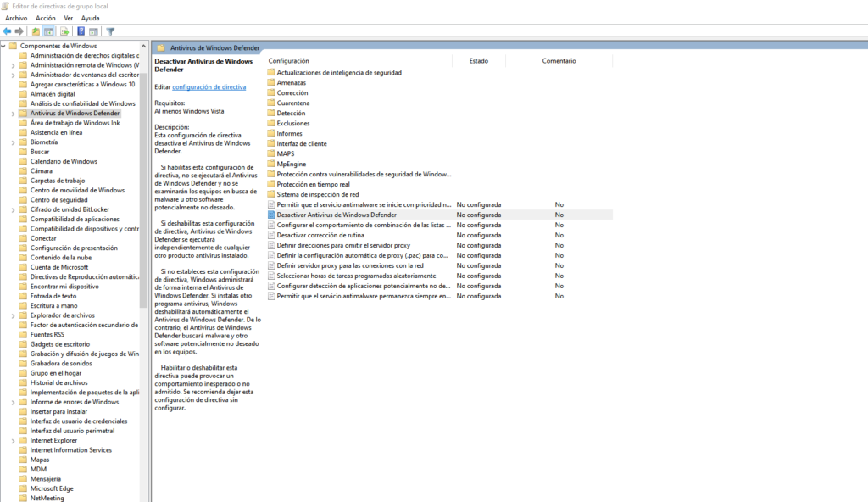Open the Ayuda menu
The height and width of the screenshot is (502, 868).
tap(90, 19)
